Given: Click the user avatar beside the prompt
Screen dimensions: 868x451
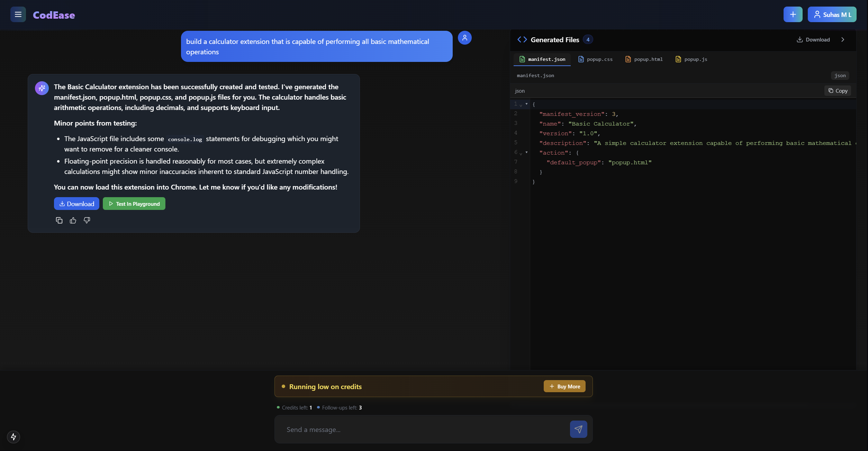Looking at the screenshot, I should (465, 38).
